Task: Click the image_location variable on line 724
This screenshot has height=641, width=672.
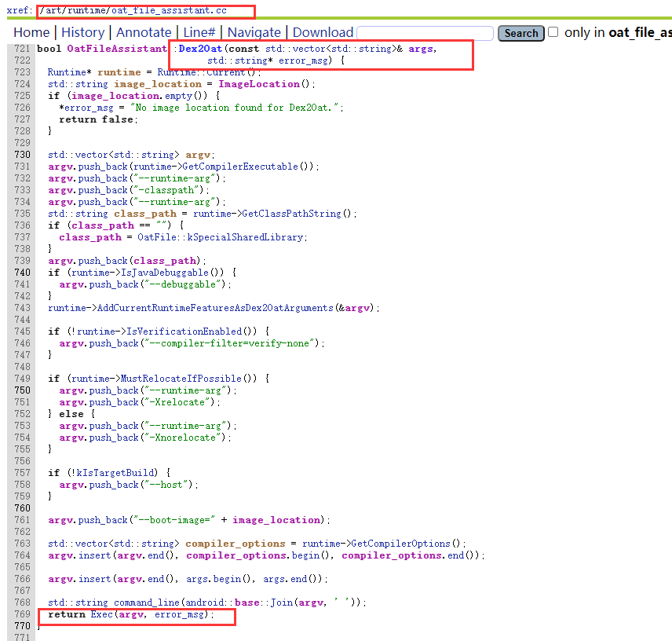Action: click(157, 84)
